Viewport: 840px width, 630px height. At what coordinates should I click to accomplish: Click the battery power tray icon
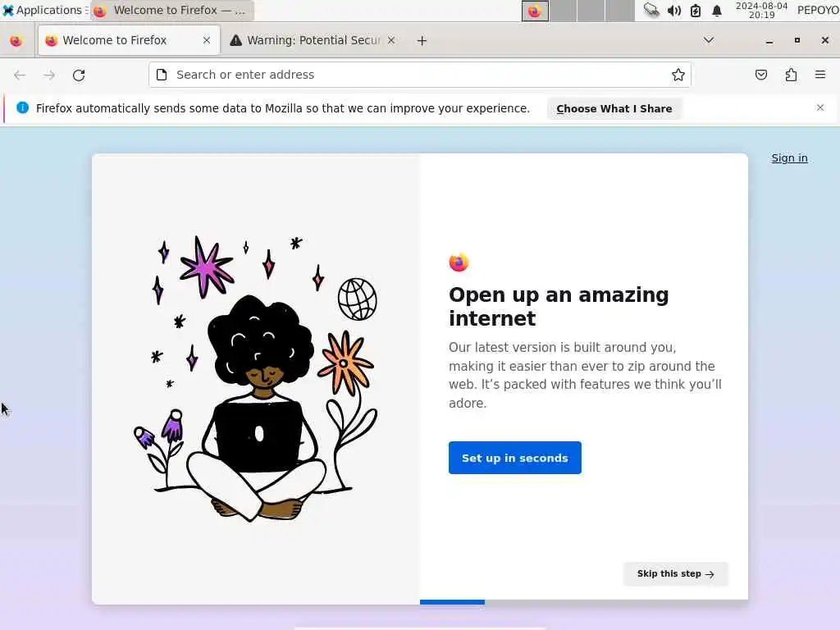pos(696,10)
